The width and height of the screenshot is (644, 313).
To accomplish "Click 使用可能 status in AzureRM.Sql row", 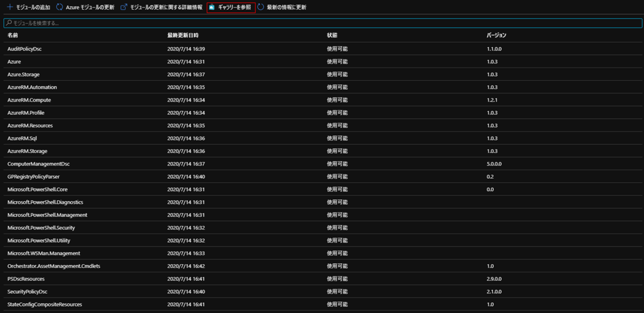I will (x=338, y=138).
